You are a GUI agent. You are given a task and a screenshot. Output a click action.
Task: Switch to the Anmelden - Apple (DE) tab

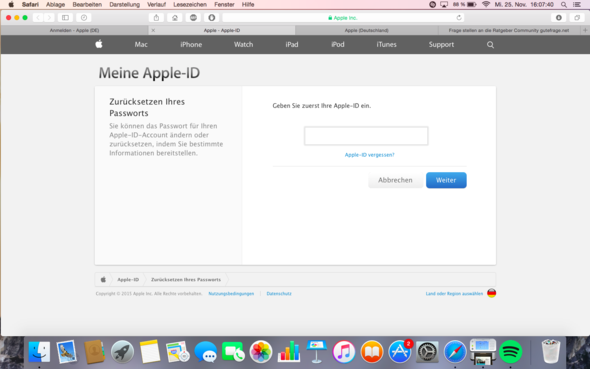(75, 30)
